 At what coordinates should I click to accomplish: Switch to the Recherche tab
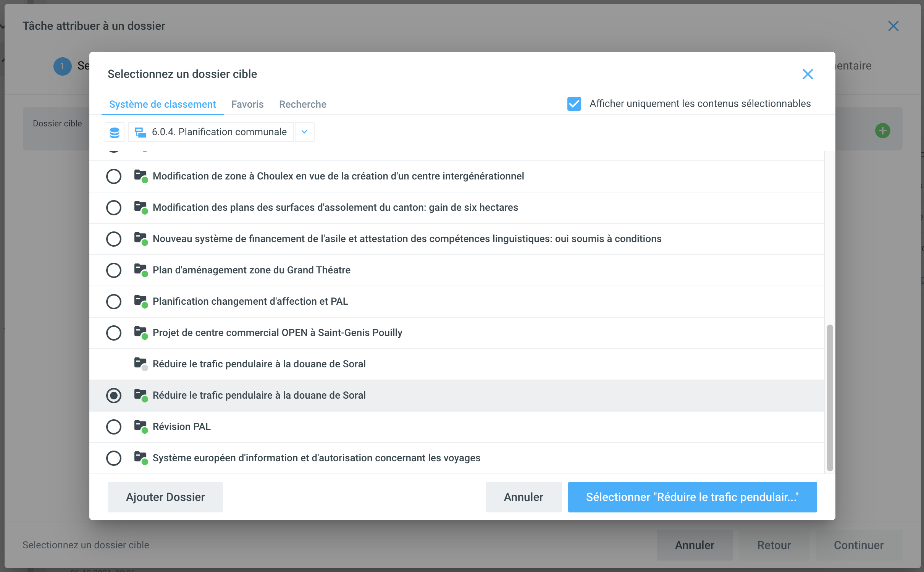pyautogui.click(x=302, y=104)
